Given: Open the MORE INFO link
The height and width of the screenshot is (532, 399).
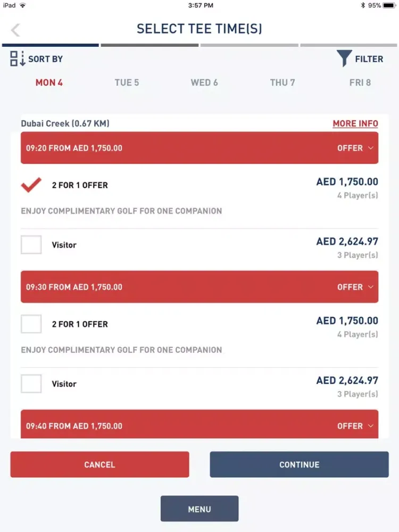Looking at the screenshot, I should click(355, 123).
